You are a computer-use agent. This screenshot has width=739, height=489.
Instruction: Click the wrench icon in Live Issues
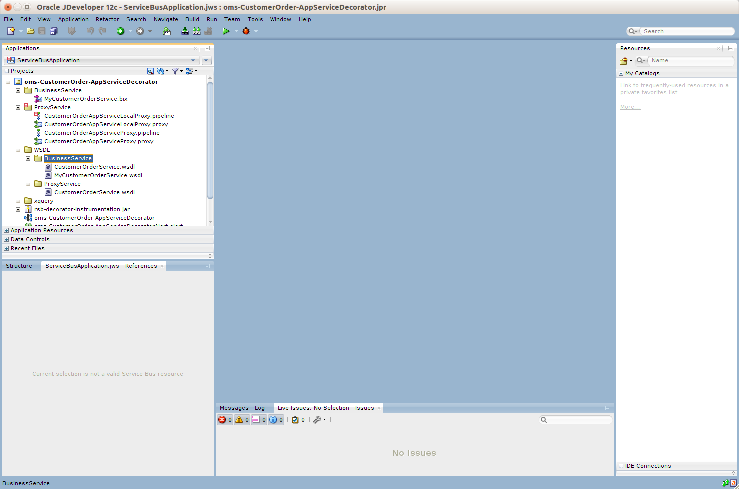point(317,420)
